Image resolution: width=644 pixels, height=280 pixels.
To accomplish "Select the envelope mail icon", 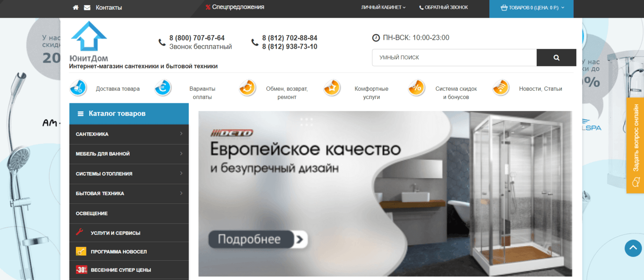I will click(87, 7).
